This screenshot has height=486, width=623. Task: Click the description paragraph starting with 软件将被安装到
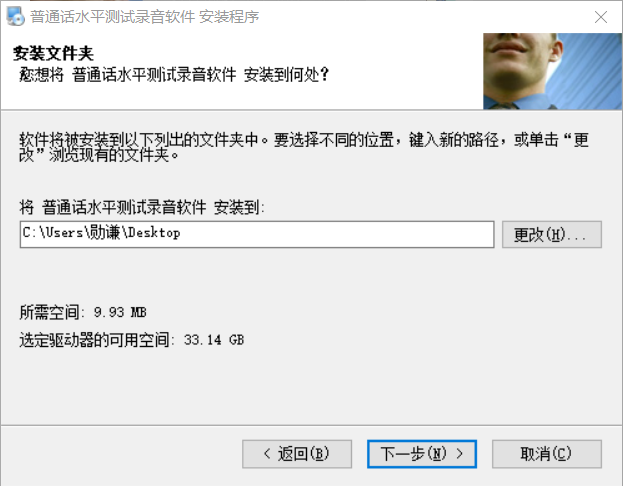(304, 147)
